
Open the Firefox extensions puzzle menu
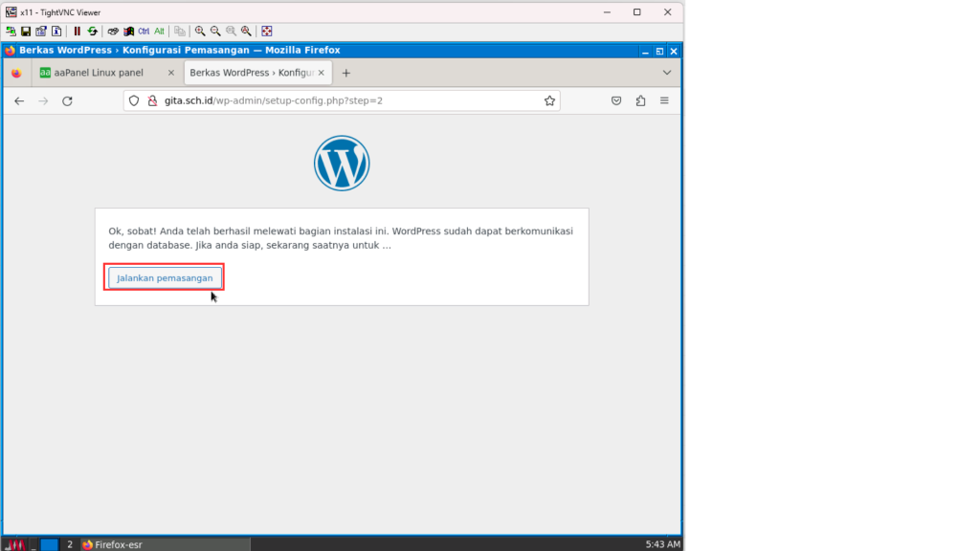(x=640, y=100)
